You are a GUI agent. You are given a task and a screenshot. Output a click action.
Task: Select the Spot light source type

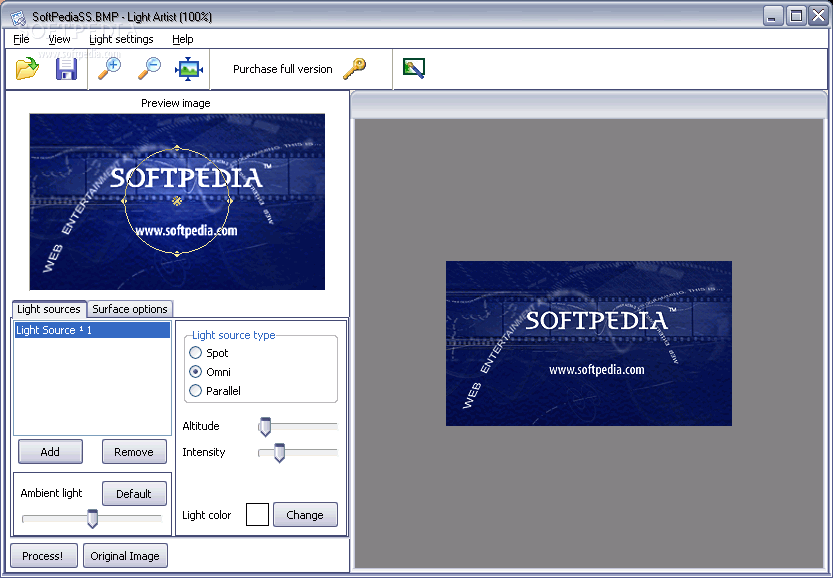tap(196, 353)
